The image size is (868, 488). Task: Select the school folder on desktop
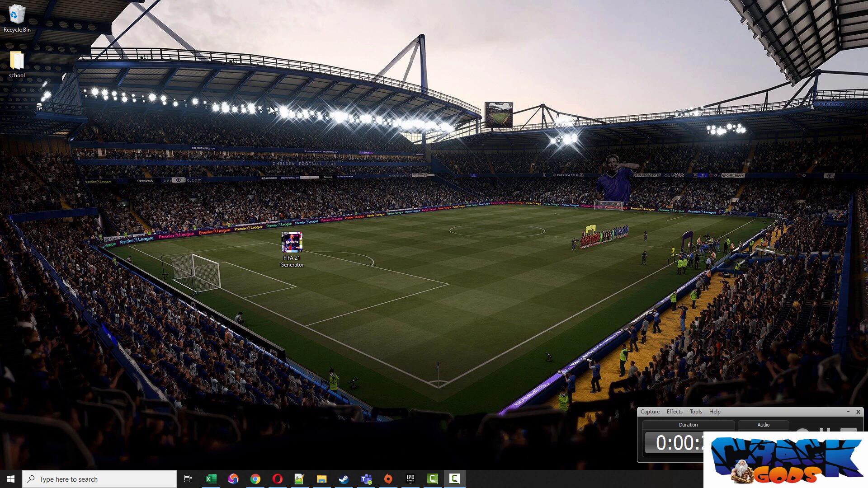click(17, 61)
